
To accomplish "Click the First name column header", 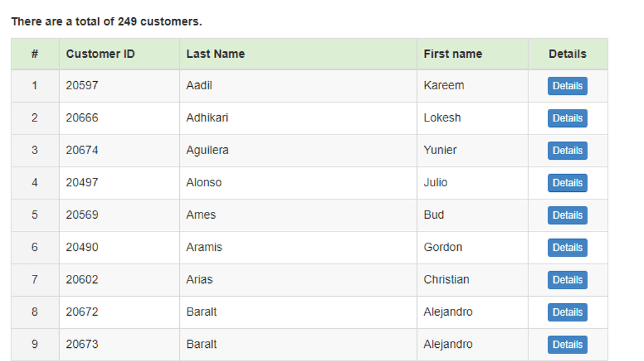I will coord(453,54).
